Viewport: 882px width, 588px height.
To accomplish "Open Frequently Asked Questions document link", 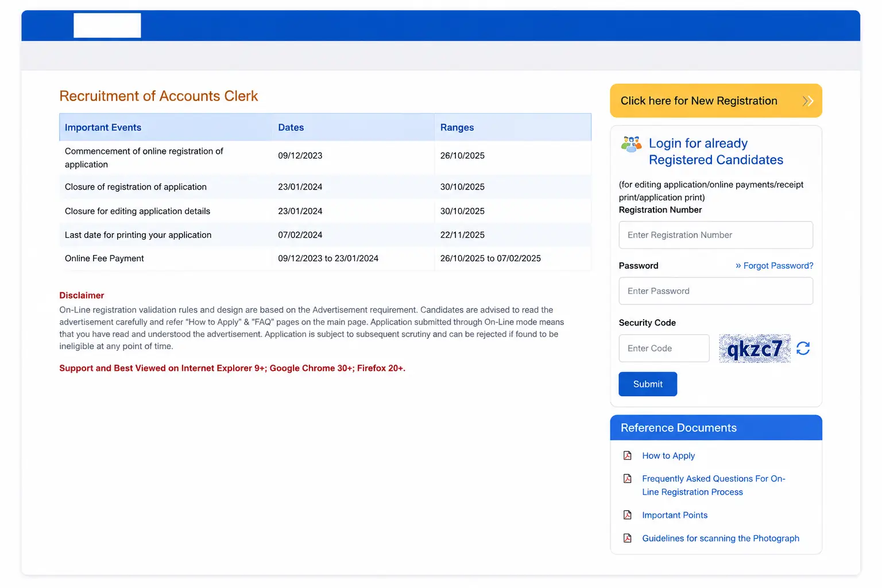I will (714, 485).
